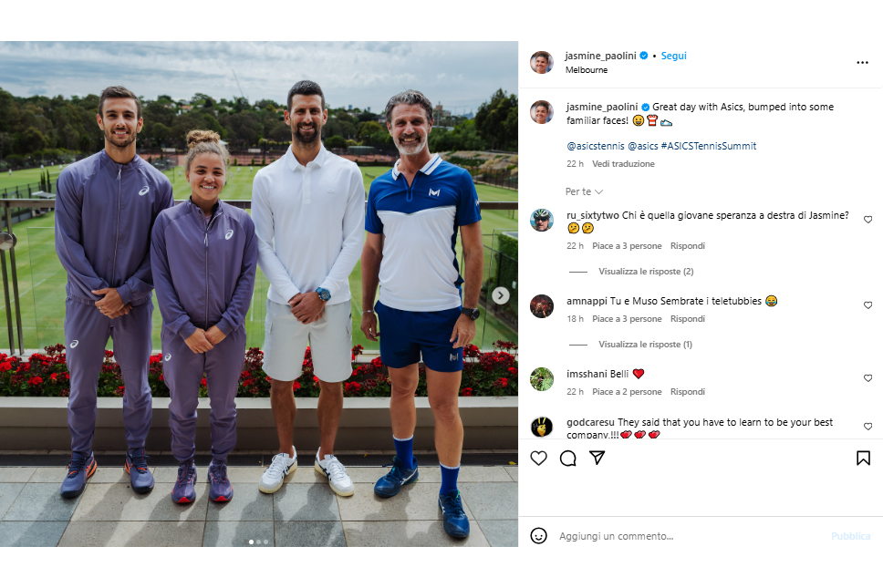The width and height of the screenshot is (883, 588).
Task: Select Vedi traduzione under the caption
Action: [x=623, y=164]
